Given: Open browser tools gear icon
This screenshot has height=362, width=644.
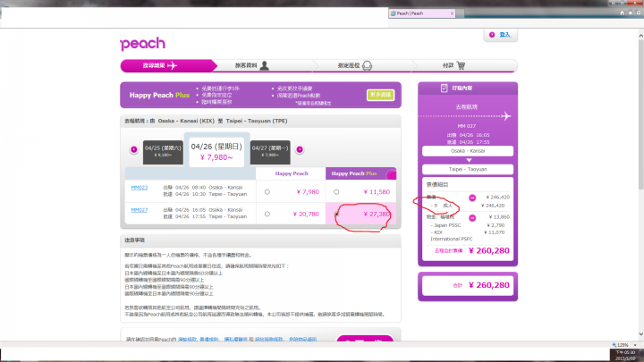Looking at the screenshot, I should [x=639, y=13].
